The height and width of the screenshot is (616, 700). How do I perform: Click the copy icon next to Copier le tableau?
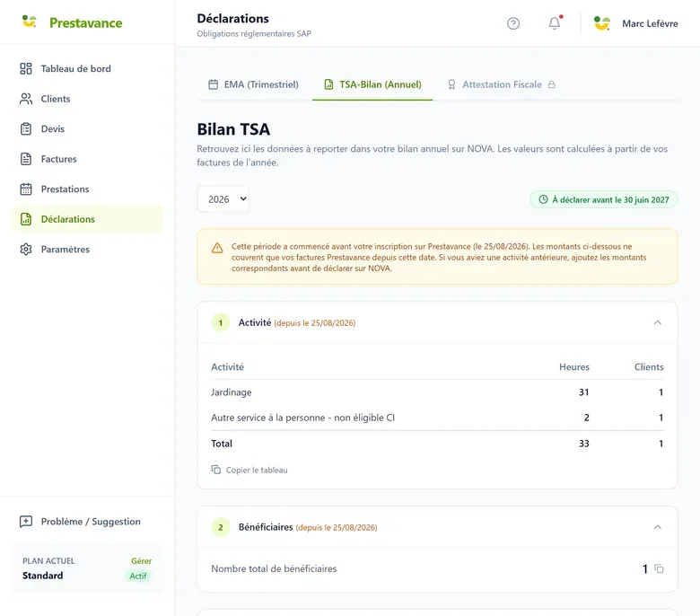[x=216, y=470]
